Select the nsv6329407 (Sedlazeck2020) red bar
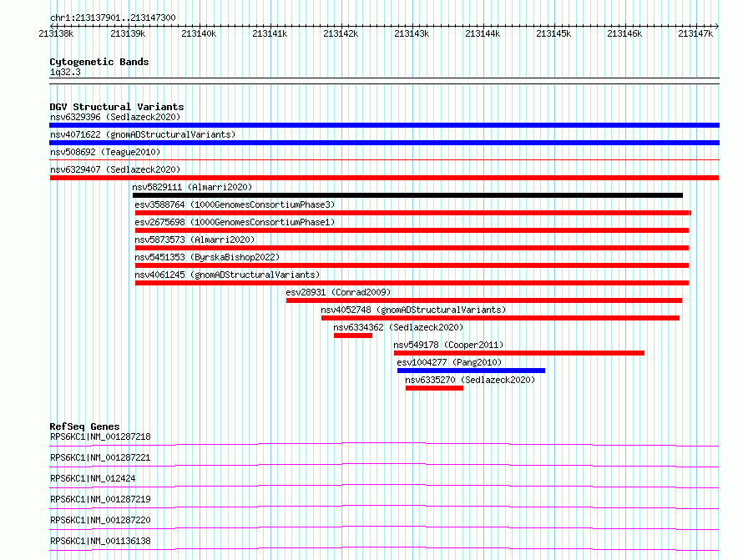This screenshot has width=743, height=560. pos(384,178)
